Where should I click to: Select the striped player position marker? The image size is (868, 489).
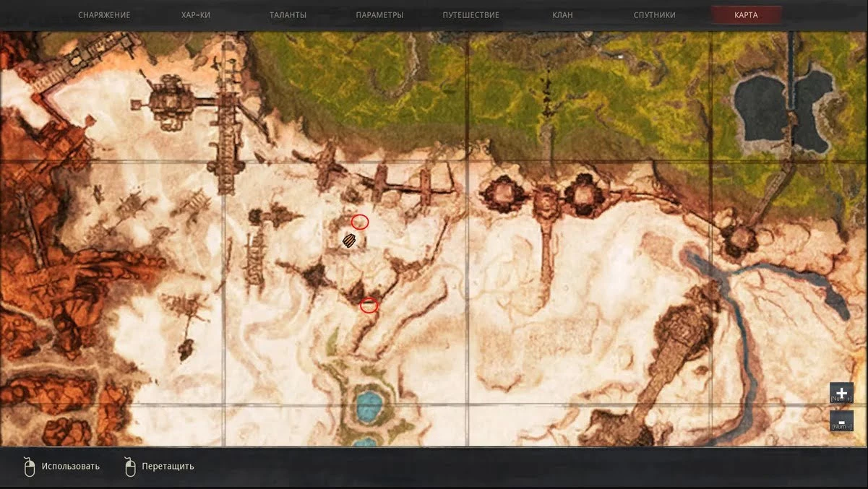350,241
